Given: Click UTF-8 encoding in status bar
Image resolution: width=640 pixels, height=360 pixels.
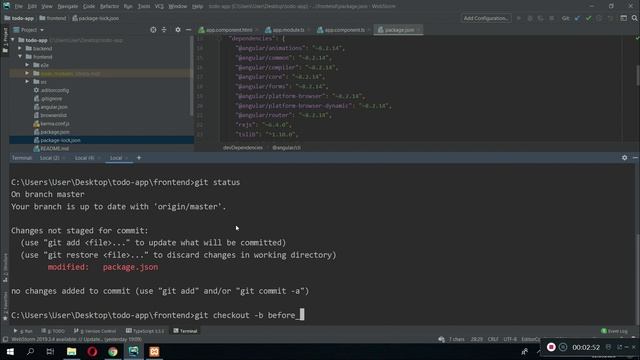Looking at the screenshot, I should pos(510,339).
